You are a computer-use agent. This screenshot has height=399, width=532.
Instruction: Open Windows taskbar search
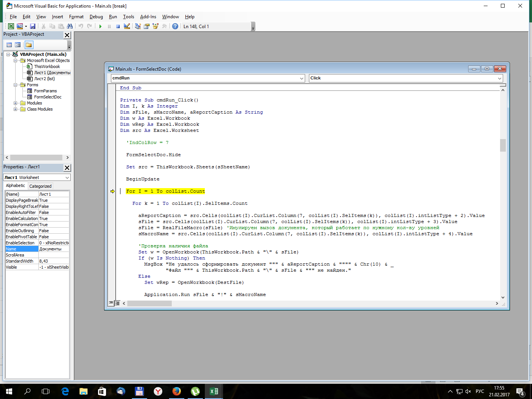pyautogui.click(x=27, y=391)
